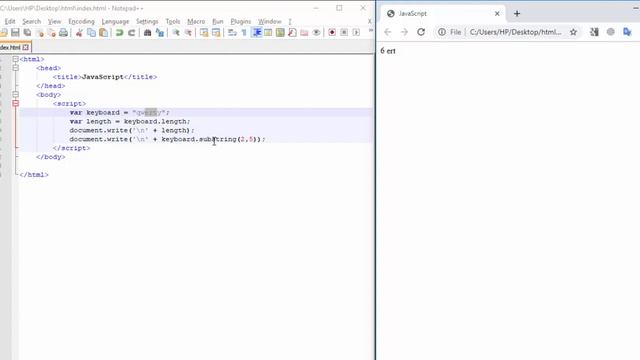Open the Encoding menu
This screenshot has height=360, width=640.
[81, 22]
